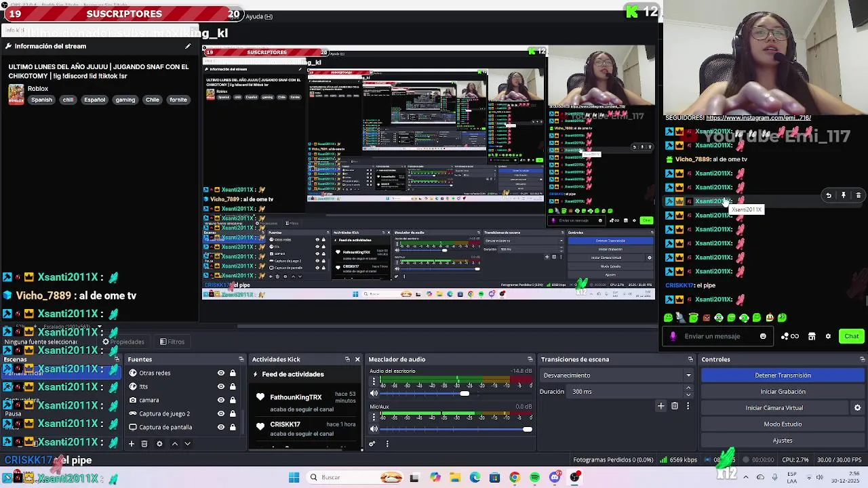
Task: Unlock Captura de pantalla source
Action: point(233,427)
